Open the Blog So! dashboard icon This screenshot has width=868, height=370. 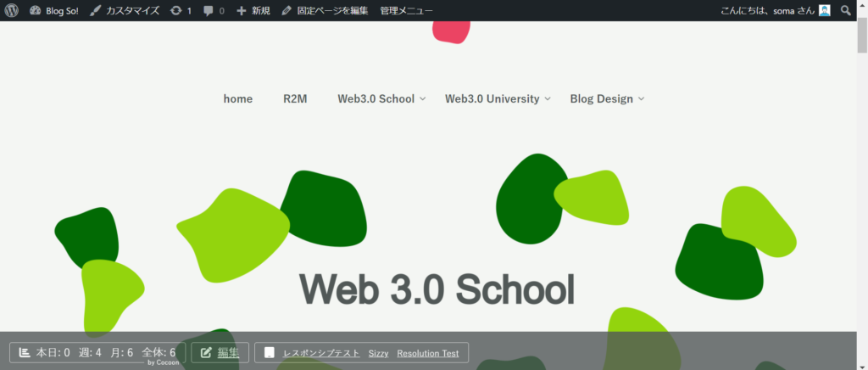click(35, 10)
